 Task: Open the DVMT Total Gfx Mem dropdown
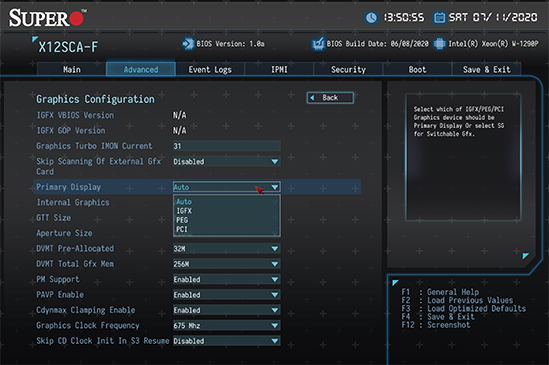point(227,264)
